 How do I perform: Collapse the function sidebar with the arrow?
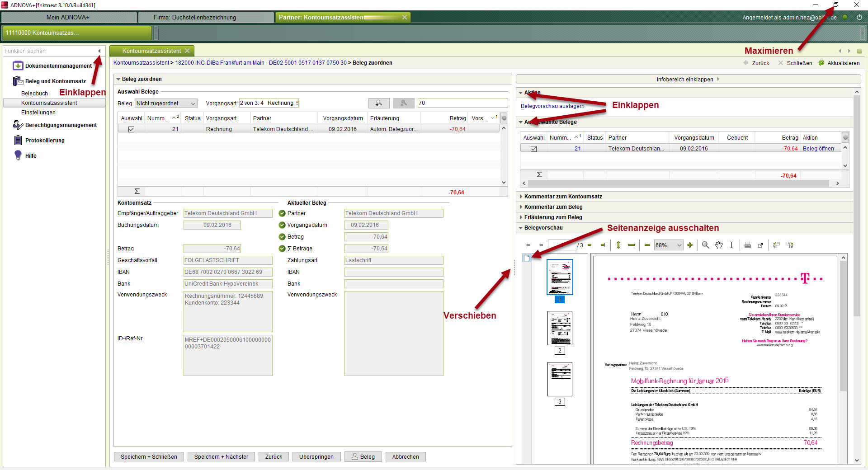coord(99,51)
